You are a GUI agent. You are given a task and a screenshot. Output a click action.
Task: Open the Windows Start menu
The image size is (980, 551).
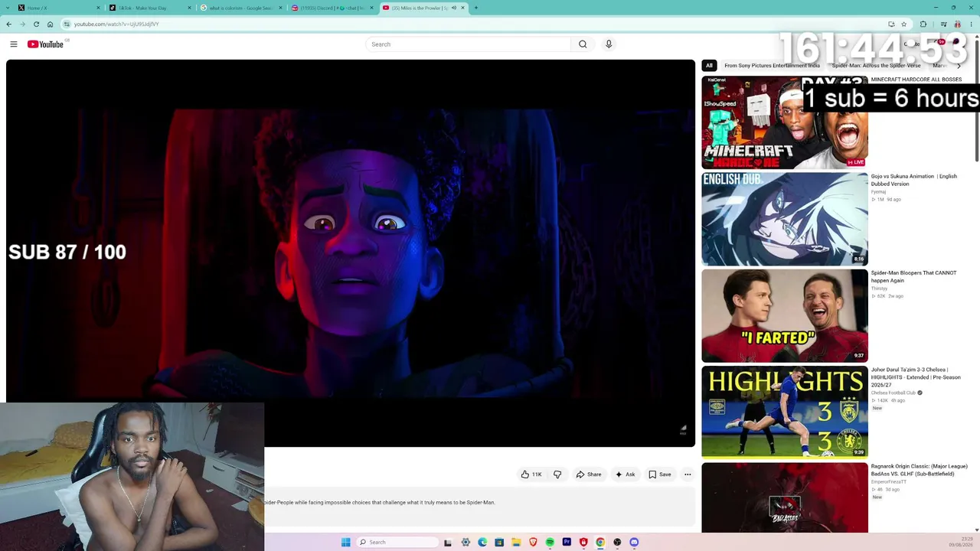[x=346, y=543]
